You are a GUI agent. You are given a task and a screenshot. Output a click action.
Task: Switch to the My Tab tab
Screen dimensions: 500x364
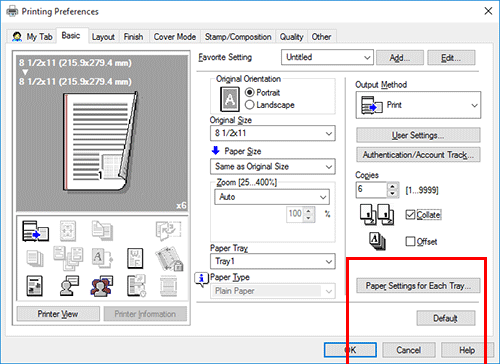point(32,37)
